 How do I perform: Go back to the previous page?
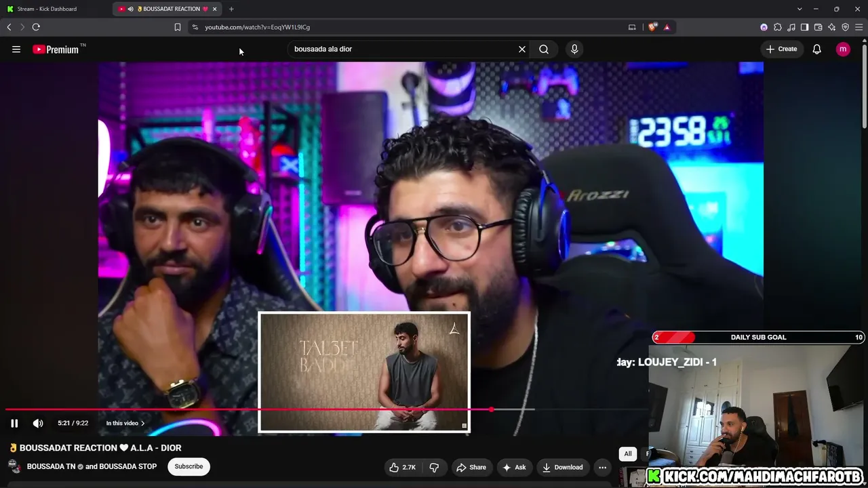[x=9, y=27]
